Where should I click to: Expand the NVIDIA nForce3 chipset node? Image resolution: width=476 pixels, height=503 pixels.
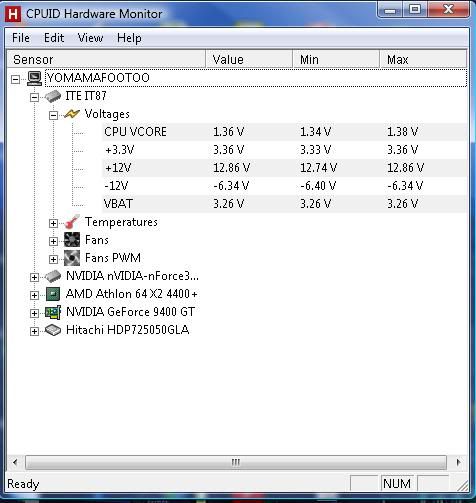tap(34, 277)
